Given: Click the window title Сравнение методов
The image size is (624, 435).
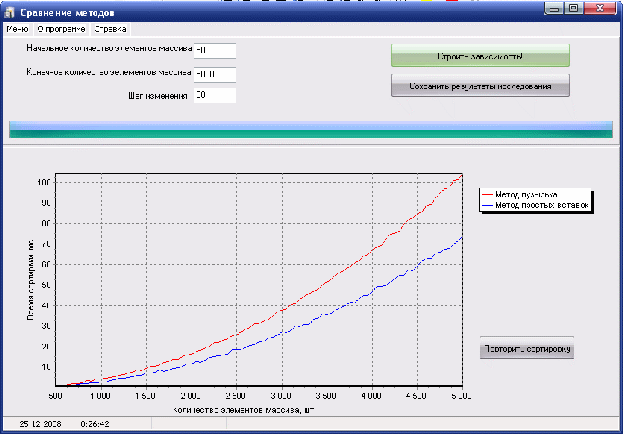Looking at the screenshot, I should (67, 13).
